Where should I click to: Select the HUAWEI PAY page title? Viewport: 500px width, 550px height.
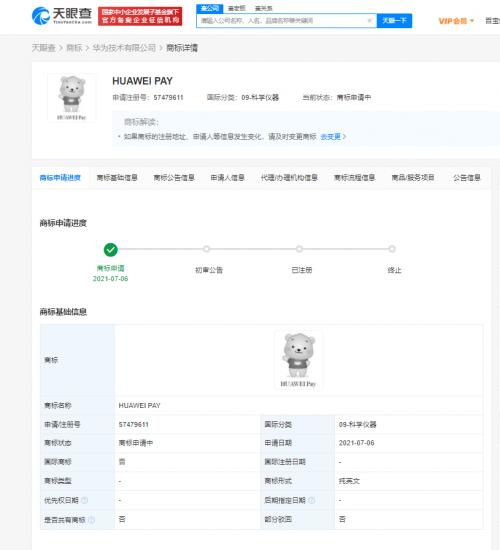tap(142, 81)
